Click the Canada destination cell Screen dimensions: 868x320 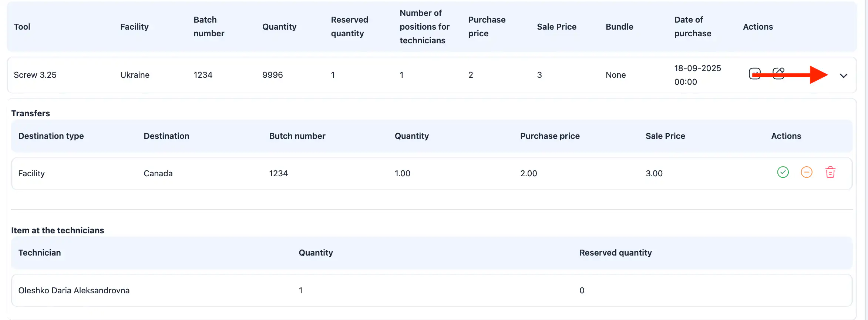pos(158,173)
